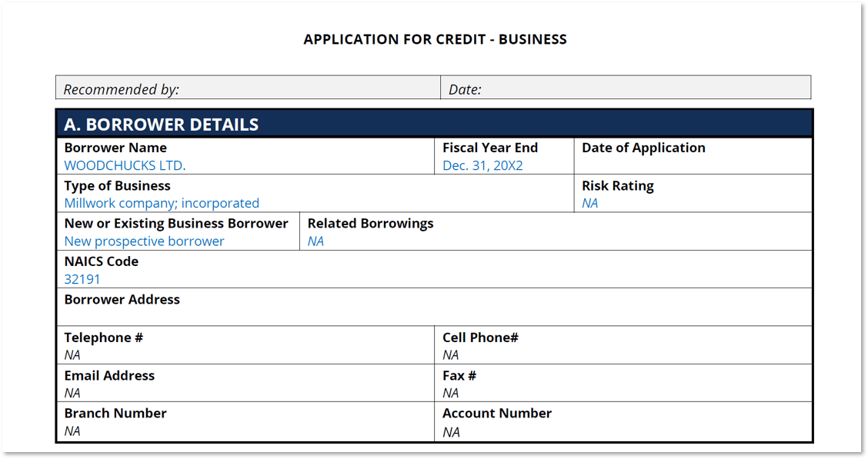
Task: Click the empty Date of Application cell
Action: (693, 165)
